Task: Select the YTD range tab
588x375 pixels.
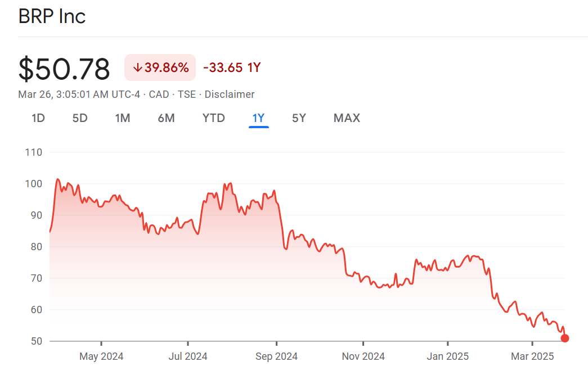Action: coord(213,118)
